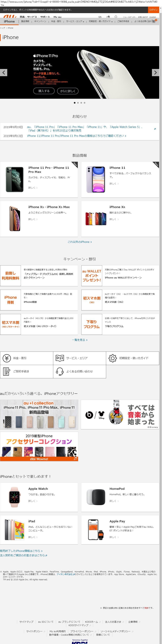Select the third carousel indicator dot
Screen dimensions: 162x644
(x=81, y=103)
